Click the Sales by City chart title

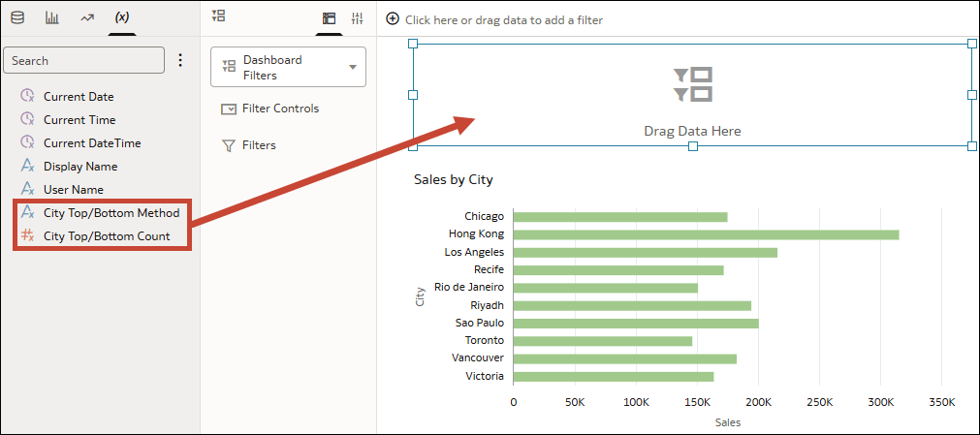click(x=453, y=180)
